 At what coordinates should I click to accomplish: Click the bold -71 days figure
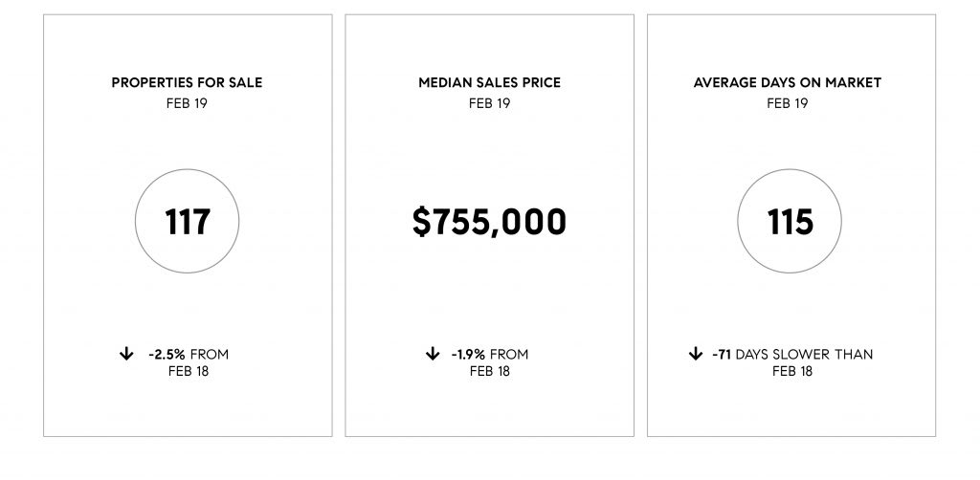pos(722,355)
